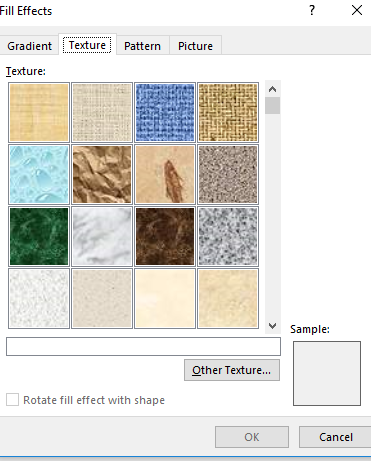Viewport: 371px width, 461px height.
Task: Pick the beige Canvas texture swatch
Action: point(102,112)
